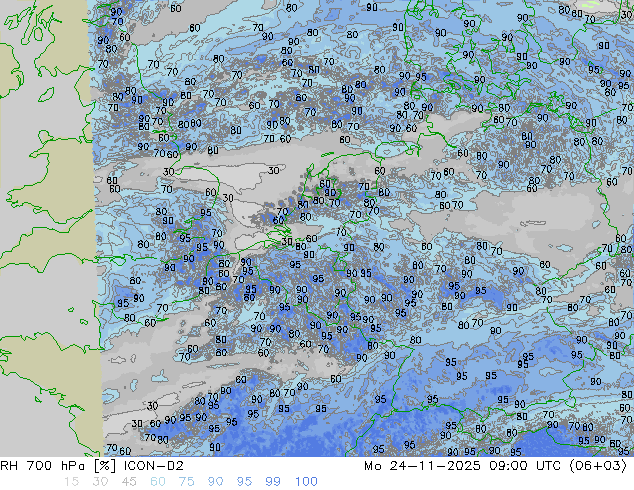
Task: Click the 75 legend value
Action: pyautogui.click(x=186, y=482)
